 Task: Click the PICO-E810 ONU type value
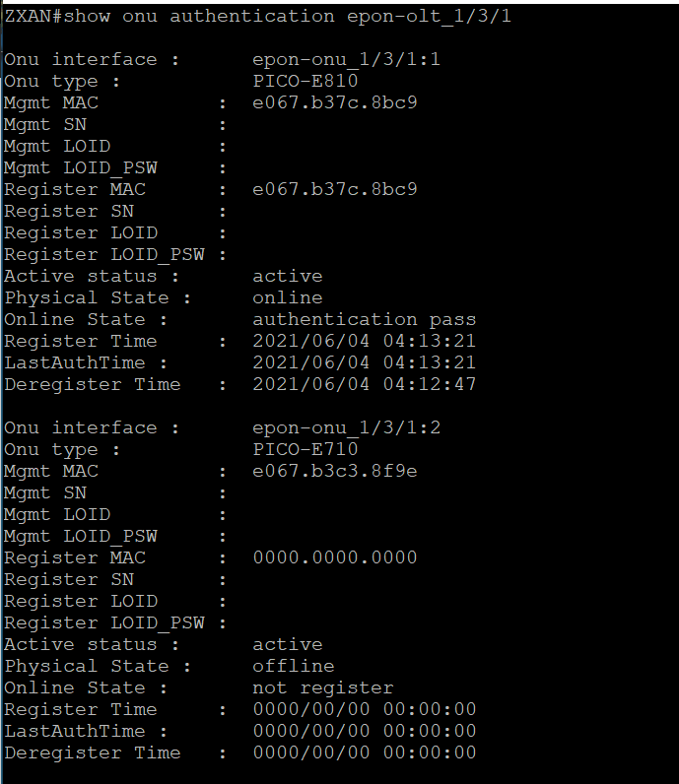tap(306, 81)
